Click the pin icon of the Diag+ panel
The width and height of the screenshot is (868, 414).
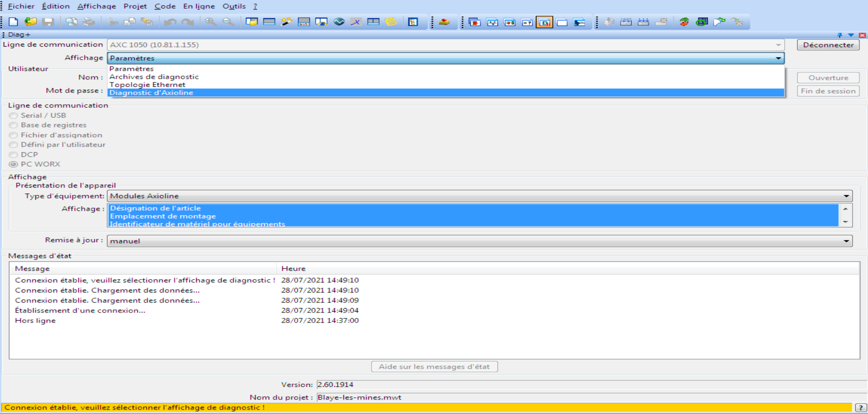click(839, 35)
